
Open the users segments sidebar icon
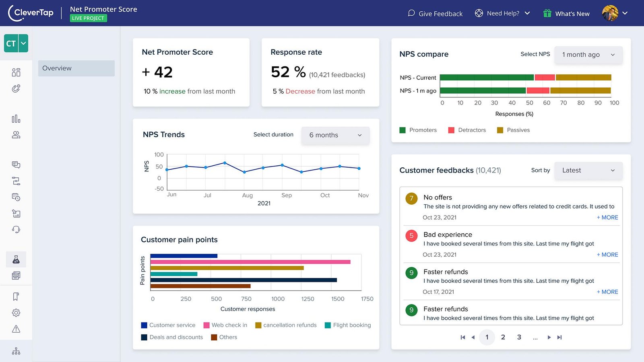click(16, 135)
